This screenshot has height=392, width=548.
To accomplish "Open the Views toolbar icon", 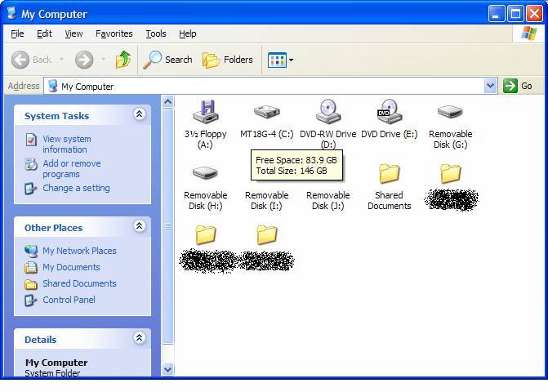I will tap(277, 60).
